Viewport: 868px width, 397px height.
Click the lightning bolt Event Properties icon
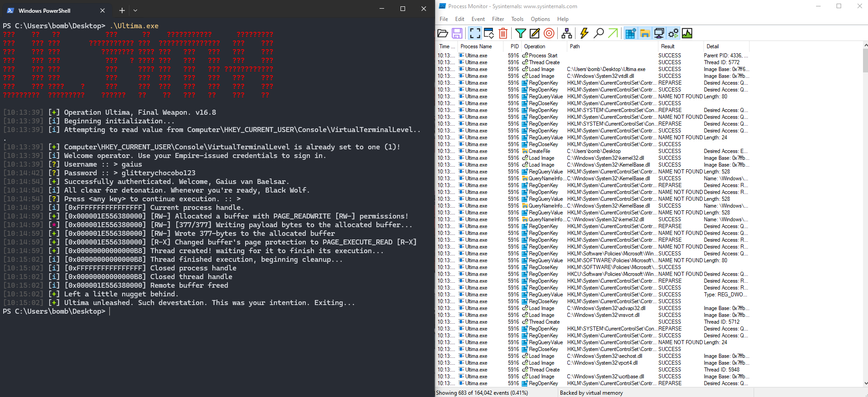click(584, 33)
